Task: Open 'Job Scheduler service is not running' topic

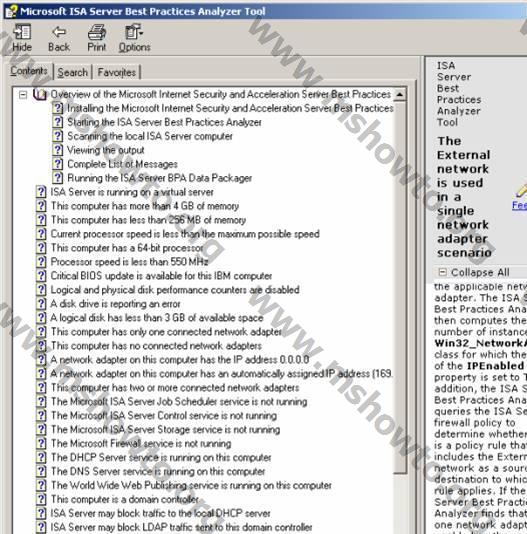Action: click(x=179, y=402)
